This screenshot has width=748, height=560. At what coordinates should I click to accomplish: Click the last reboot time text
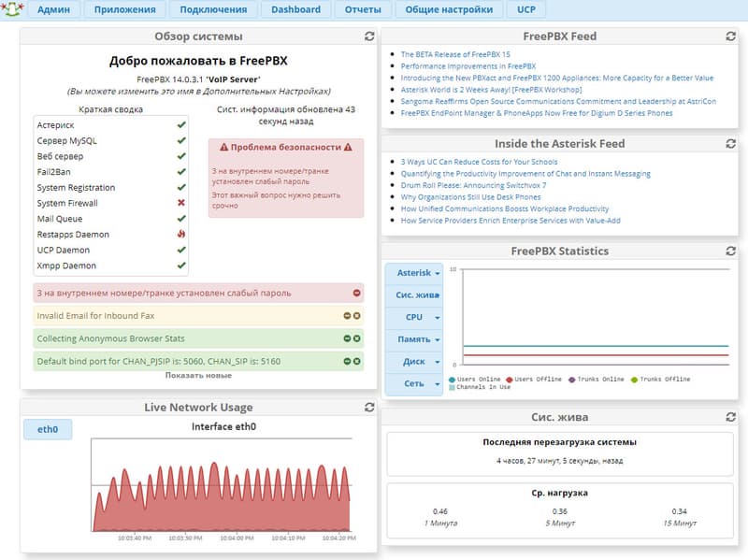click(x=559, y=461)
